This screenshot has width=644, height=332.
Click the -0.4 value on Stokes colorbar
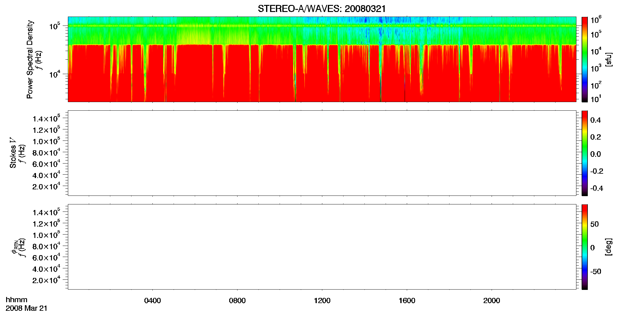click(597, 188)
